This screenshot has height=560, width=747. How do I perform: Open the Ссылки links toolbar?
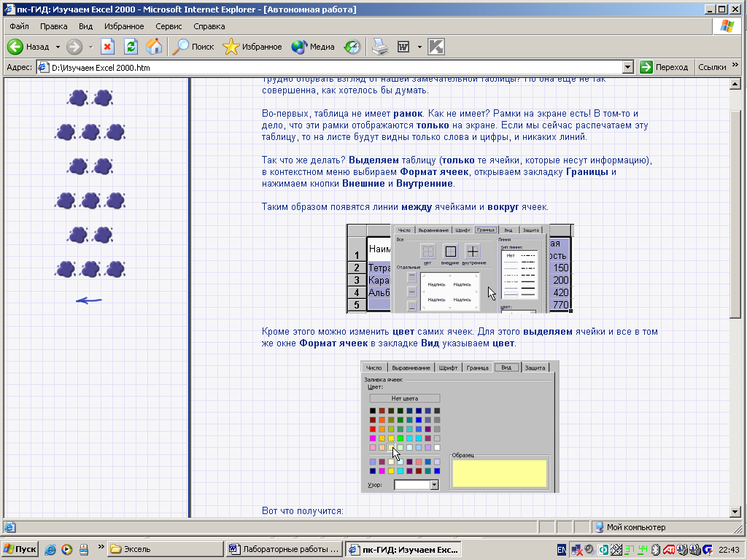(x=712, y=67)
